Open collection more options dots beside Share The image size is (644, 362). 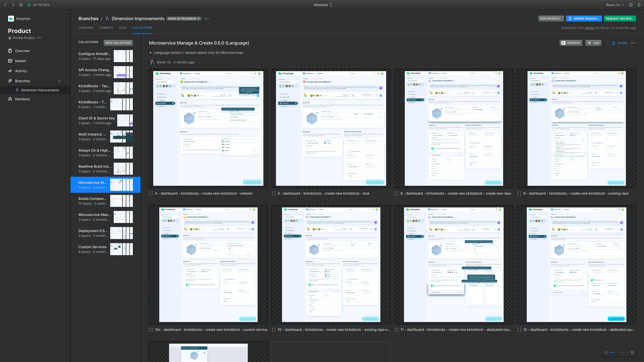coord(633,43)
